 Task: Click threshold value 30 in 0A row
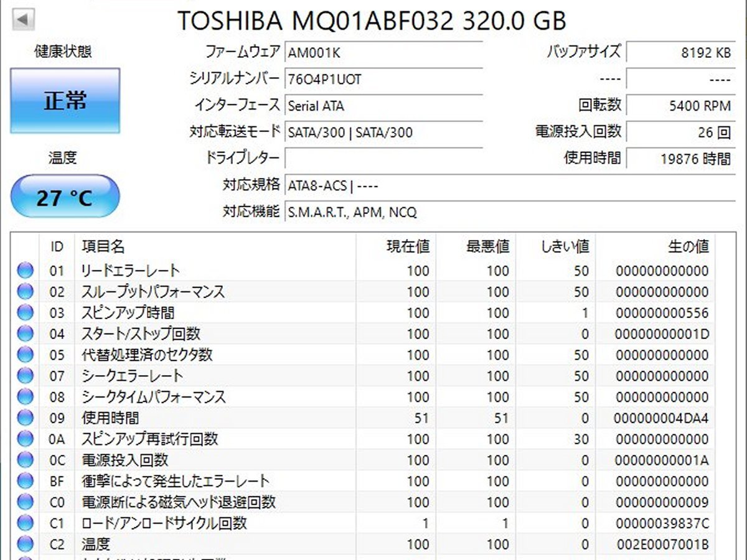pos(581,439)
